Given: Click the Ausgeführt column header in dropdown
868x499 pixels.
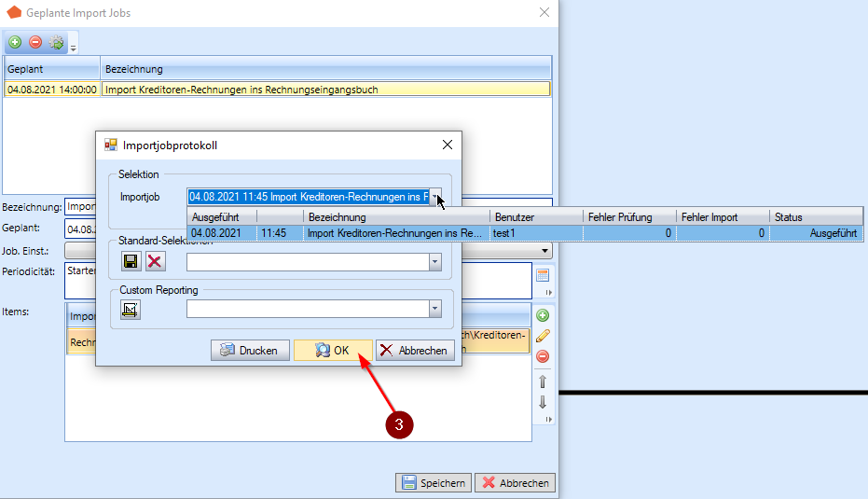Looking at the screenshot, I should (222, 217).
